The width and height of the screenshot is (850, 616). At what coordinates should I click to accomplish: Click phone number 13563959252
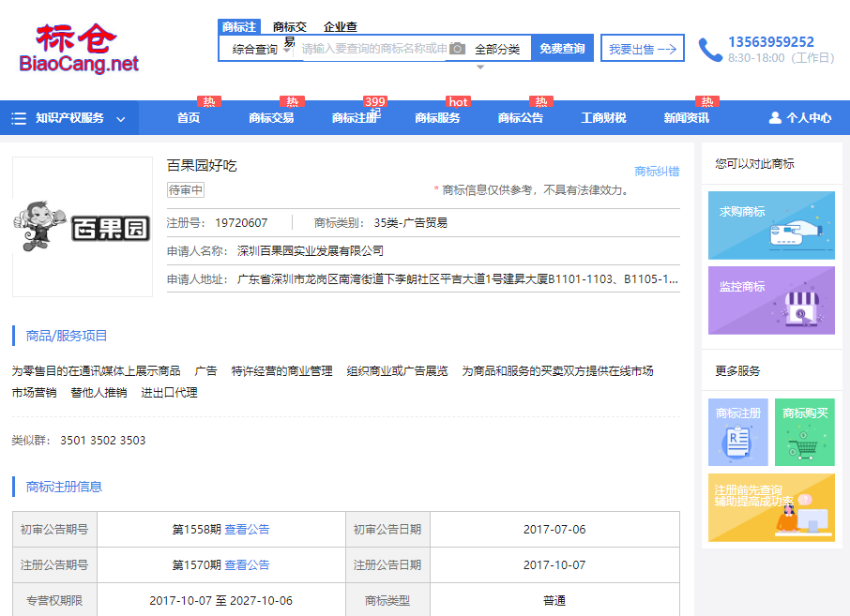[x=771, y=41]
